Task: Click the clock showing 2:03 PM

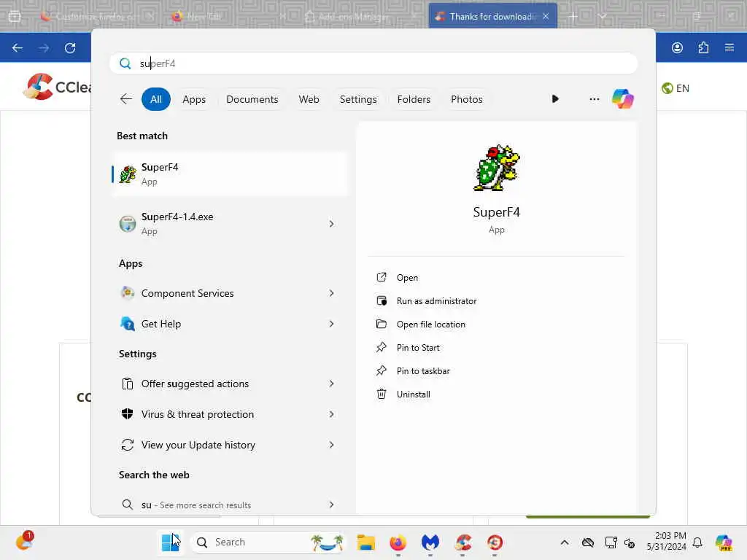Action: [x=666, y=542]
